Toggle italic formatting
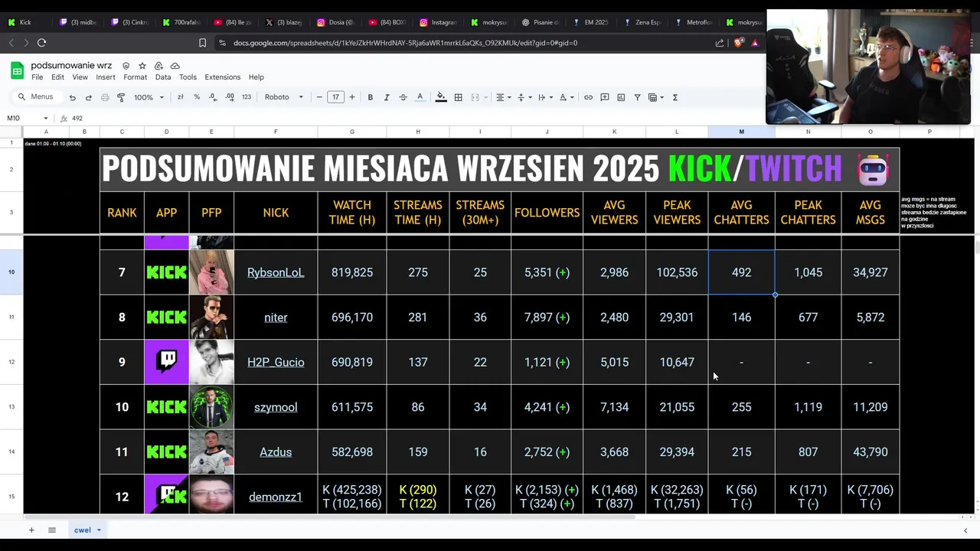 [x=386, y=97]
